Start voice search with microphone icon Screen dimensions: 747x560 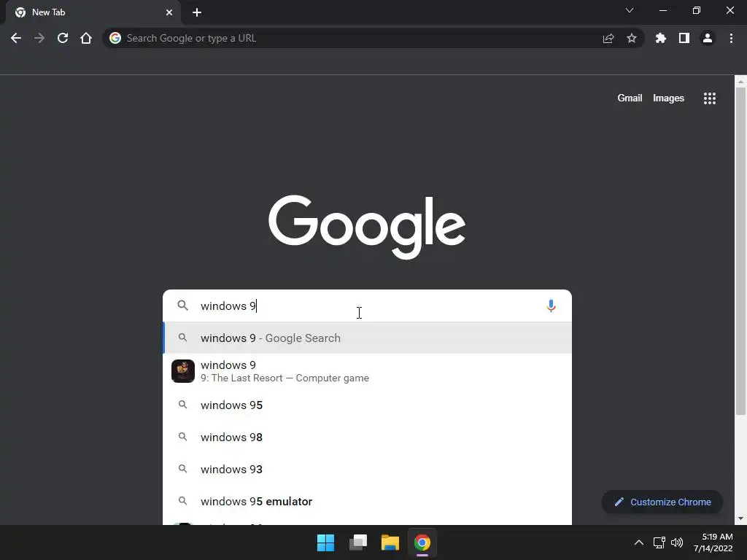551,306
